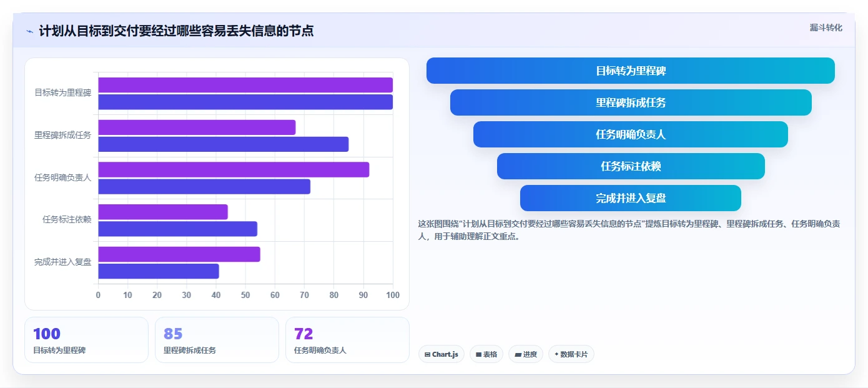Viewport: 868px width, 388px height.
Task: Click the Chart.js chip
Action: (x=441, y=354)
